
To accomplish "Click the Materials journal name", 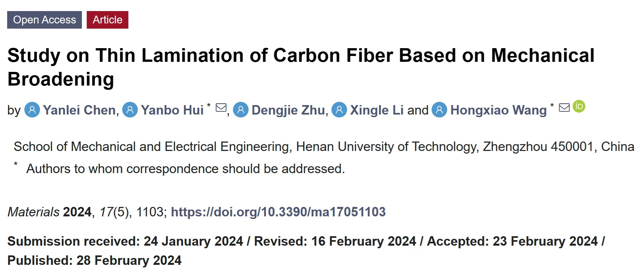I will [x=33, y=212].
